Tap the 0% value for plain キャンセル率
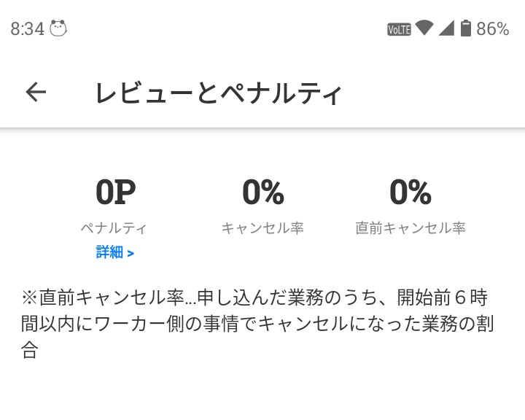 pos(262,192)
